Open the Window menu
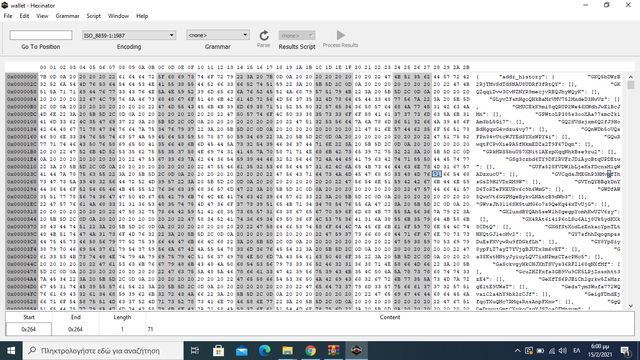The height and width of the screenshot is (360, 640). [118, 16]
